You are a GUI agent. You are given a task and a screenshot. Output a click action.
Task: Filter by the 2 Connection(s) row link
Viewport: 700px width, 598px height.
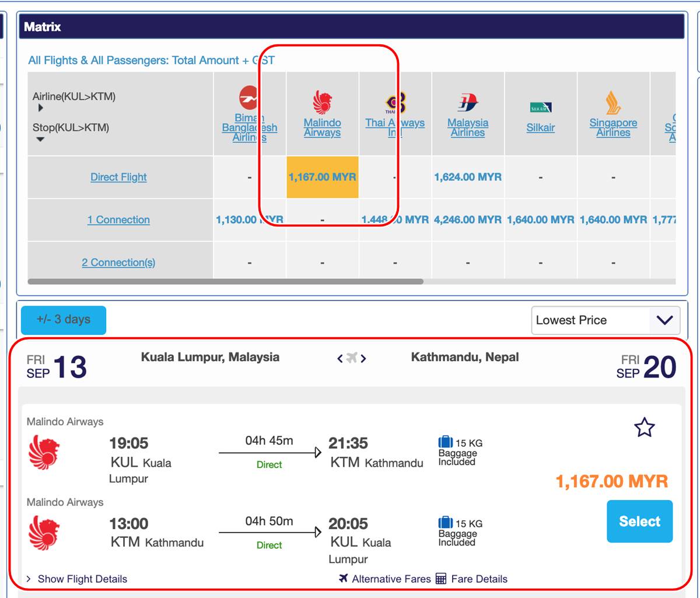pyautogui.click(x=118, y=263)
